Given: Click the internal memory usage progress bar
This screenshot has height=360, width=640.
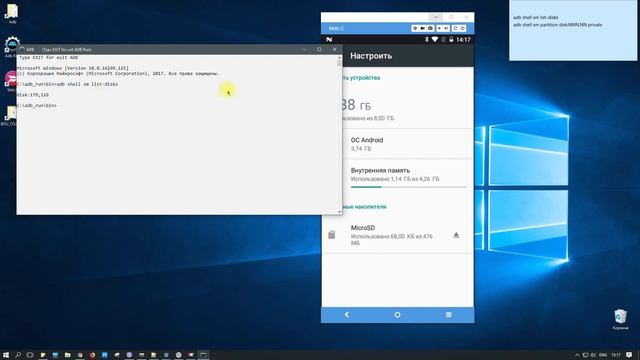Looking at the screenshot, I should tap(409, 187).
